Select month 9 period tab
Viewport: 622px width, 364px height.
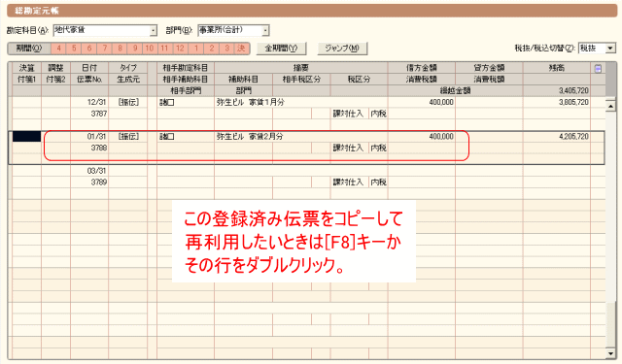135,49
